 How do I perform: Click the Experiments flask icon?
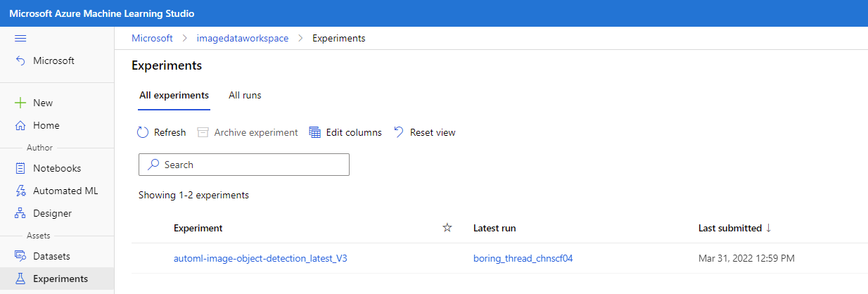20,279
